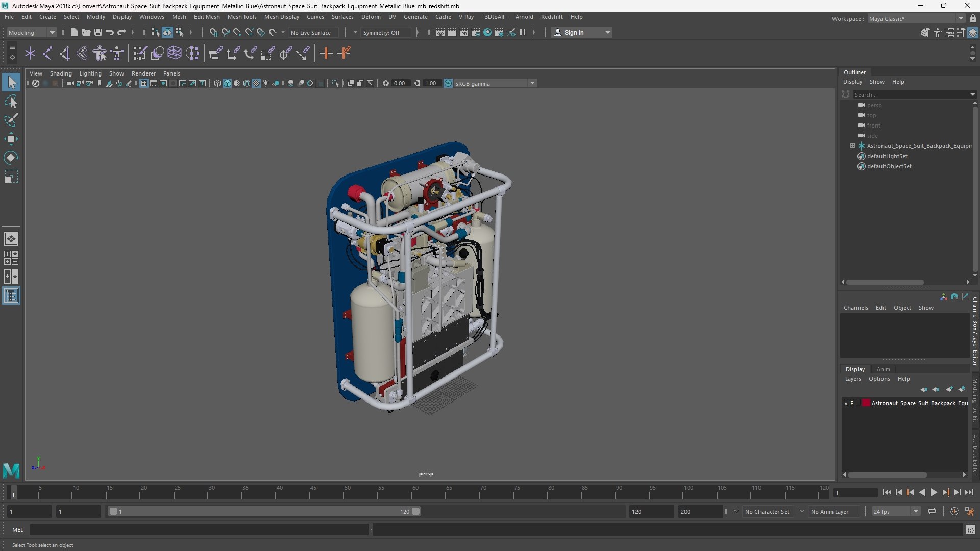
Task: Toggle the Outliner panel sidebar icon
Action: coord(11,296)
